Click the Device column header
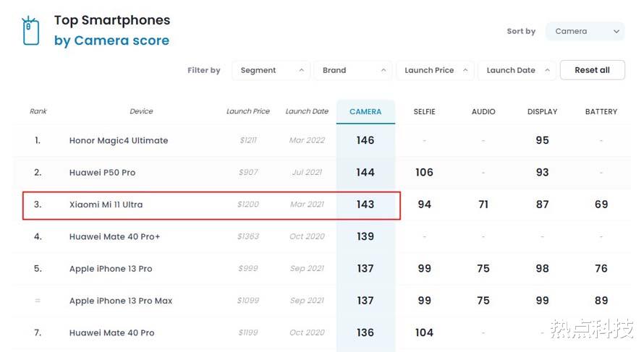The width and height of the screenshot is (644, 352). coord(141,111)
